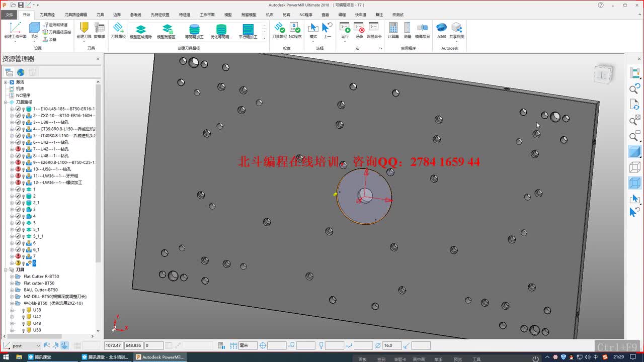
Task: Select toolpath 9---E26R0.8-L100
Action: tap(64, 162)
